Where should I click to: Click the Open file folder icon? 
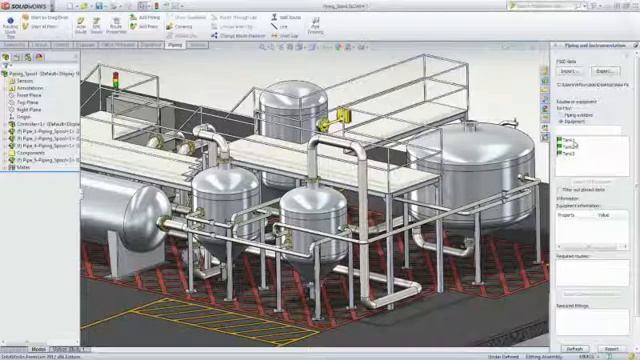[x=84, y=6]
